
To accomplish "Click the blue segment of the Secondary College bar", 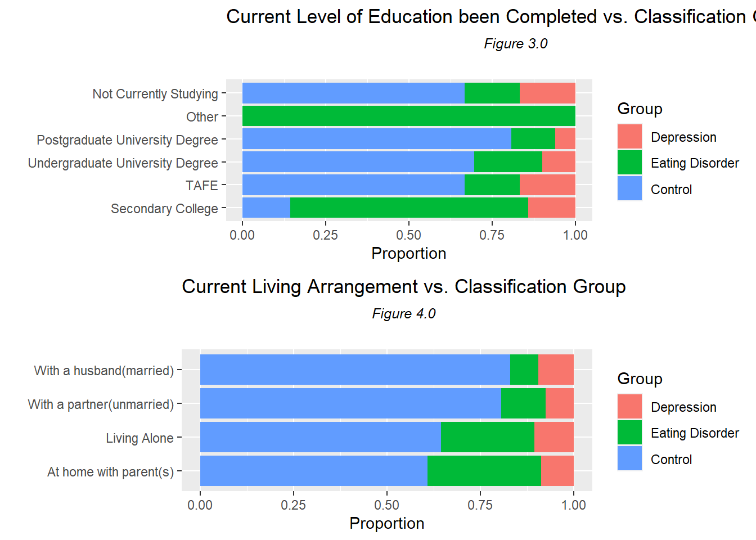I will (x=266, y=208).
